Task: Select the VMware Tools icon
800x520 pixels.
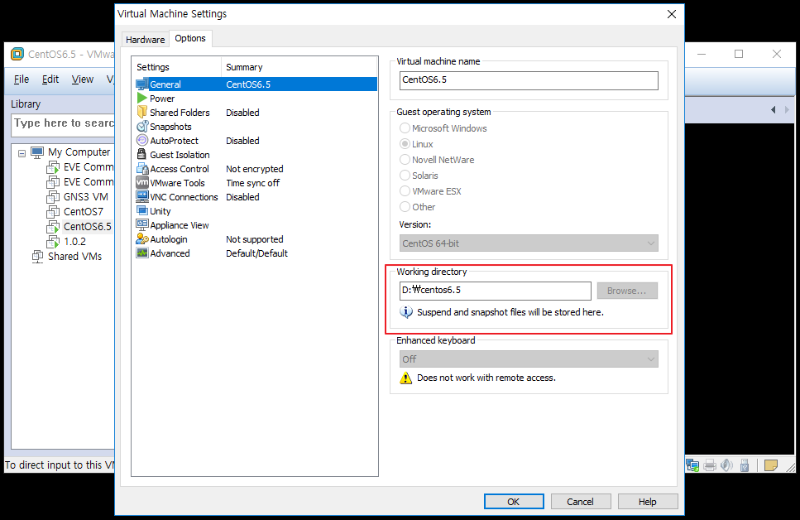Action: tap(142, 182)
